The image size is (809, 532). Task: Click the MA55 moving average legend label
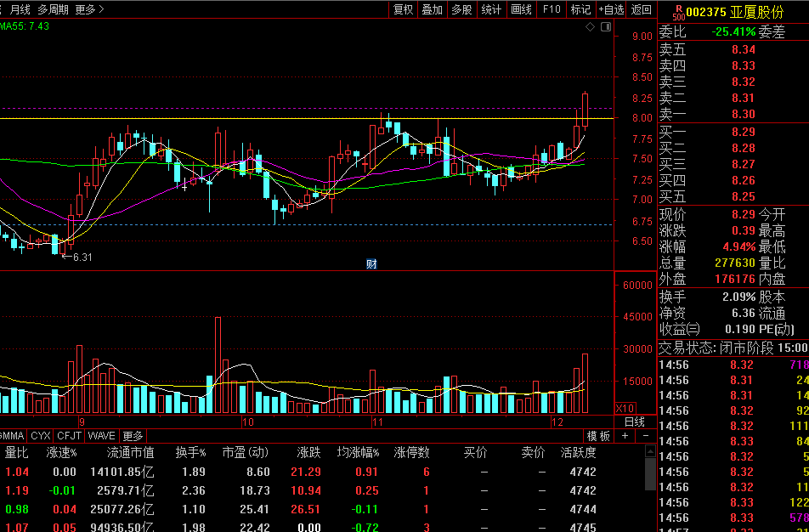24,26
